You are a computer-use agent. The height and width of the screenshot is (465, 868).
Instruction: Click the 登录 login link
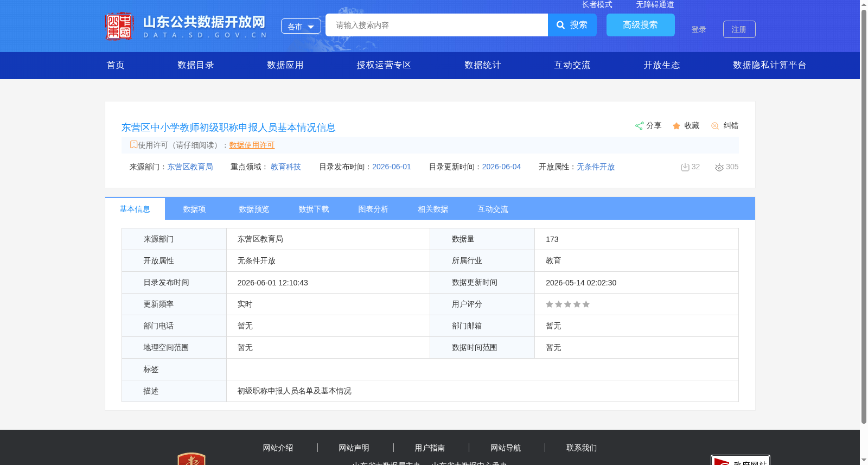click(699, 29)
